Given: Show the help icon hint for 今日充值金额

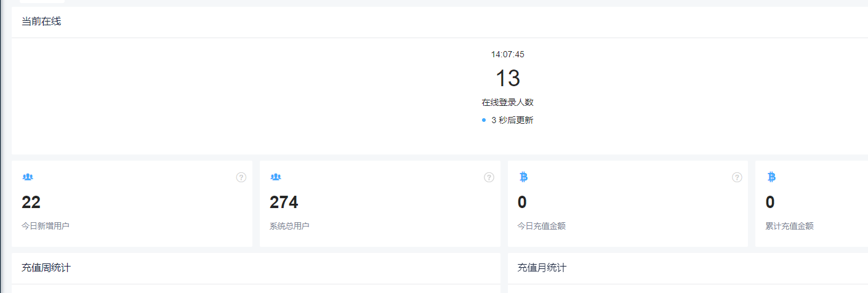Looking at the screenshot, I should (737, 177).
